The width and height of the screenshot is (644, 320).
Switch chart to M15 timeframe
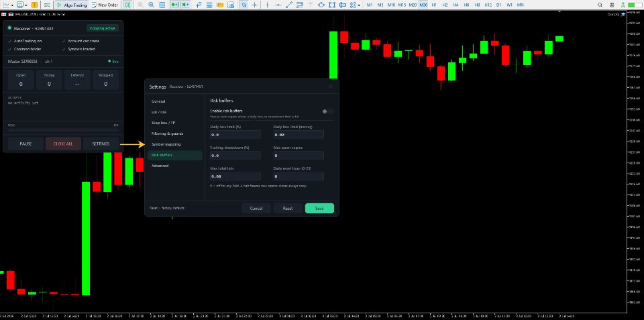pos(402,5)
